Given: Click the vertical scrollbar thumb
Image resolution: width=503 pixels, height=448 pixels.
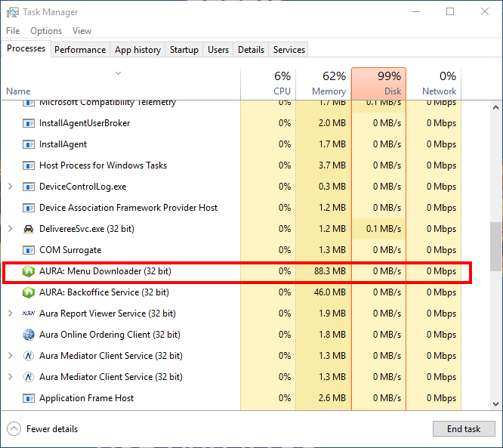Looking at the screenshot, I should click(495, 247).
